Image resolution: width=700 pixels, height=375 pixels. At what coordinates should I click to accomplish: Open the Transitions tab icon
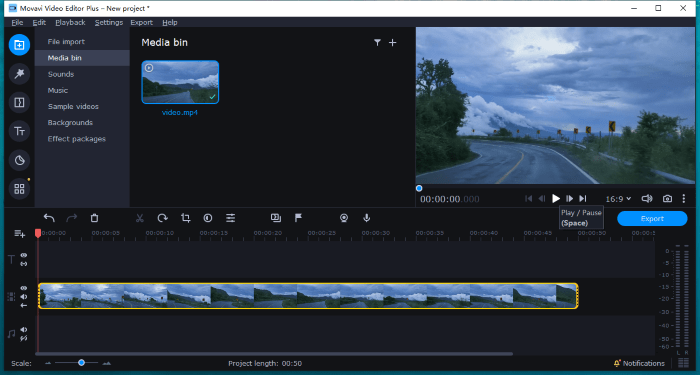coord(19,103)
